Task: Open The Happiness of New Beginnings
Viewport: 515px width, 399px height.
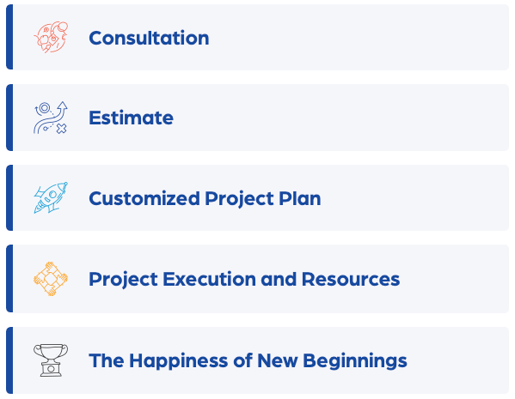Action: pyautogui.click(x=248, y=361)
